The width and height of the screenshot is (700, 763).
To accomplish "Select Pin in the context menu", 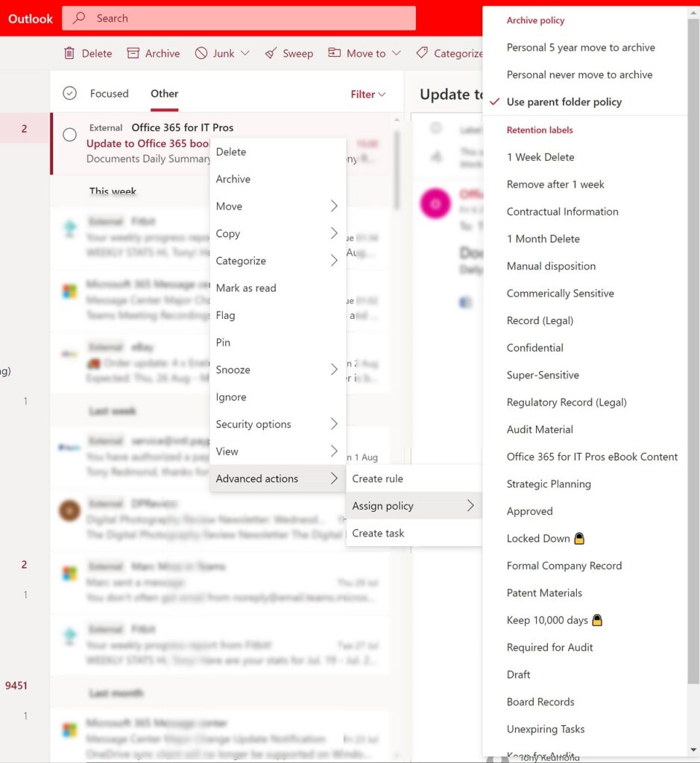I will pyautogui.click(x=278, y=343).
